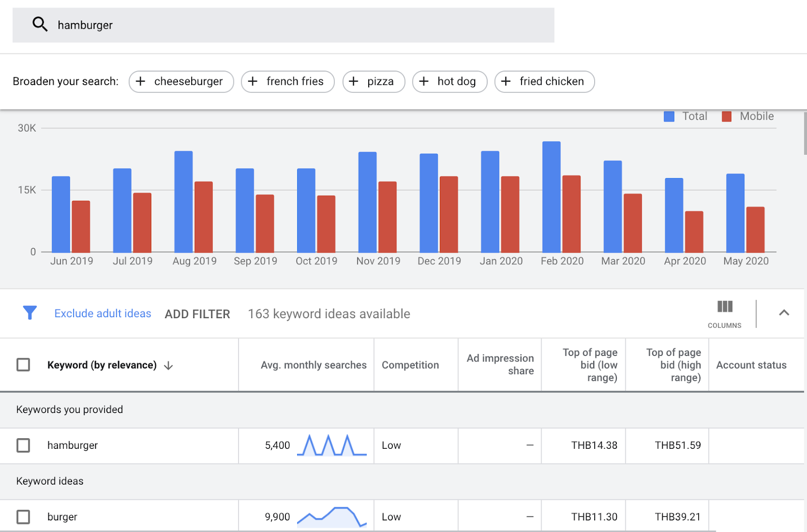
Task: Click the 9,900 monthly searches value
Action: [x=277, y=517]
